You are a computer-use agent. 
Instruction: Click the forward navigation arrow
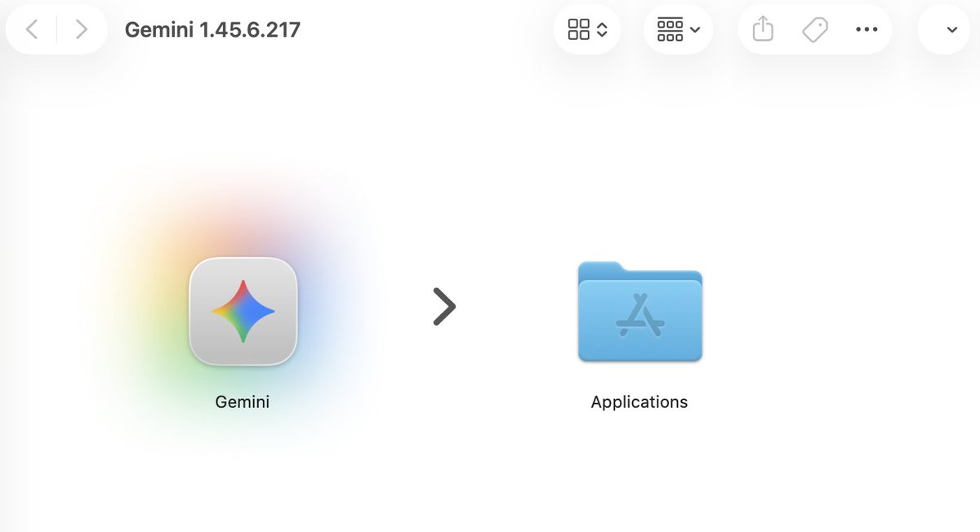(x=80, y=29)
